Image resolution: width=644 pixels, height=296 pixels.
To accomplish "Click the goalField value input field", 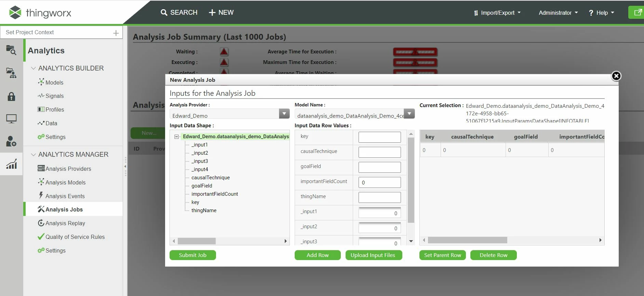I will (380, 167).
